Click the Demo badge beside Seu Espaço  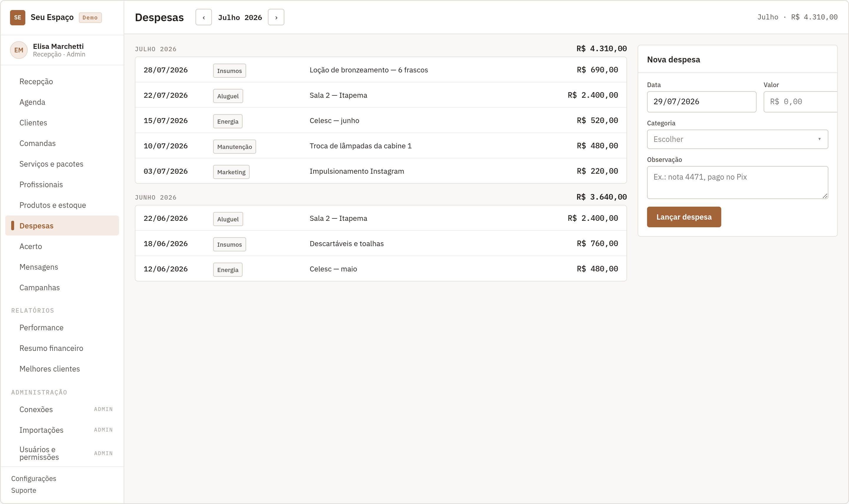[90, 18]
